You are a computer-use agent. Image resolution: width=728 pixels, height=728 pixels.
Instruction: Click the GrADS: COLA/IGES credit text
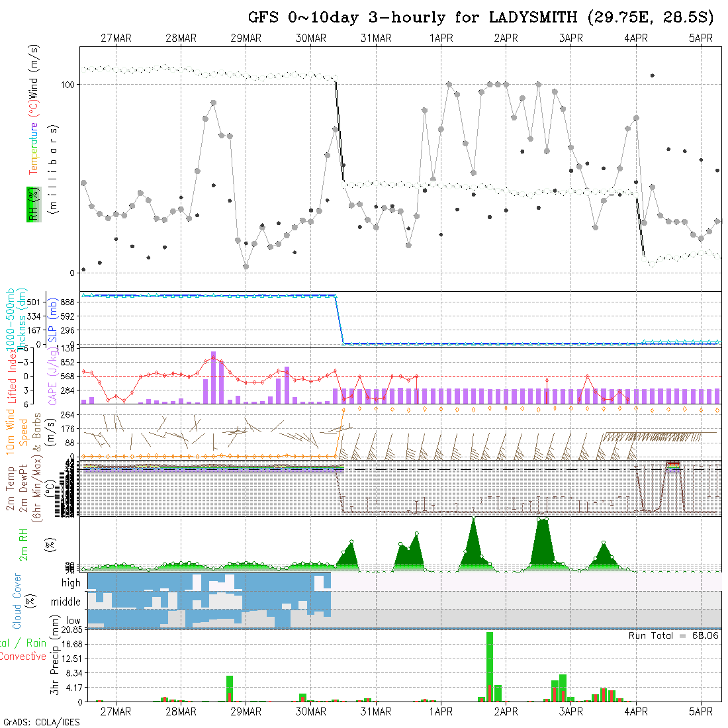click(41, 722)
